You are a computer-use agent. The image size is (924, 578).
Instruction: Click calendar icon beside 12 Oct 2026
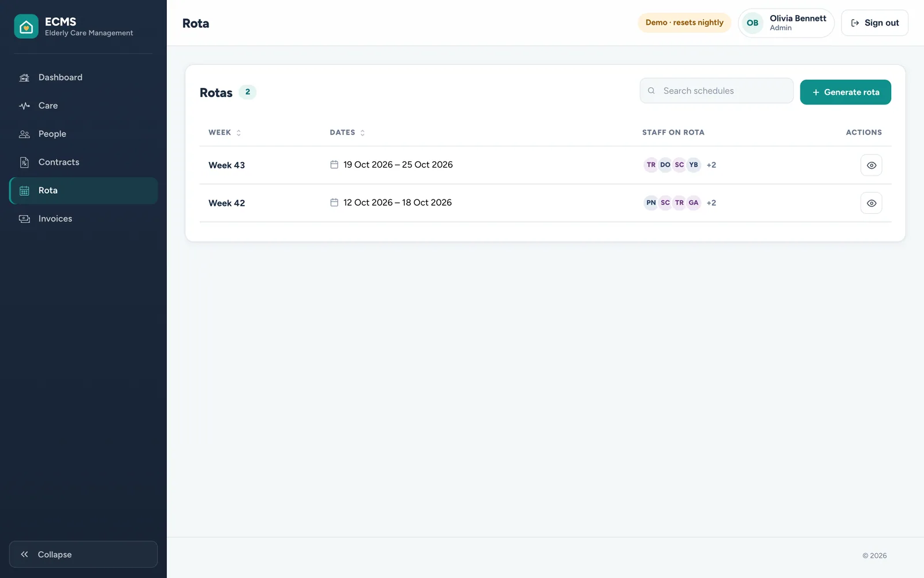point(334,203)
